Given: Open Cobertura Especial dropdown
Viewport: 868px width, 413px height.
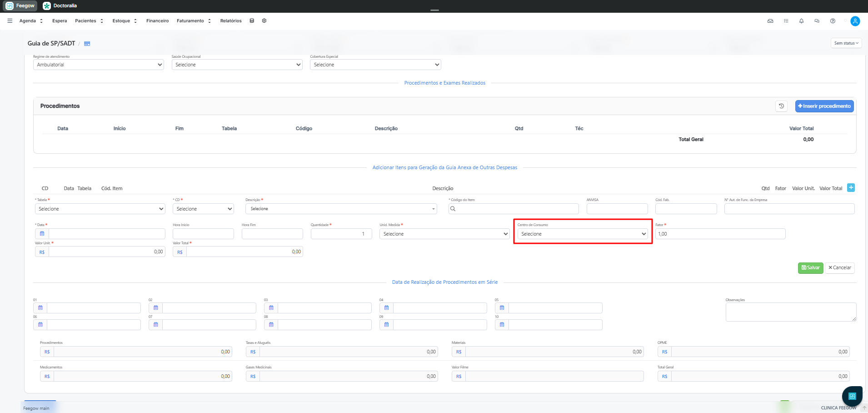Looking at the screenshot, I should (x=375, y=65).
